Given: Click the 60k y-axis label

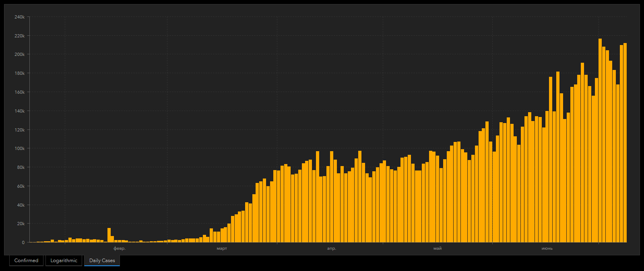Looking at the screenshot, I should [21, 186].
